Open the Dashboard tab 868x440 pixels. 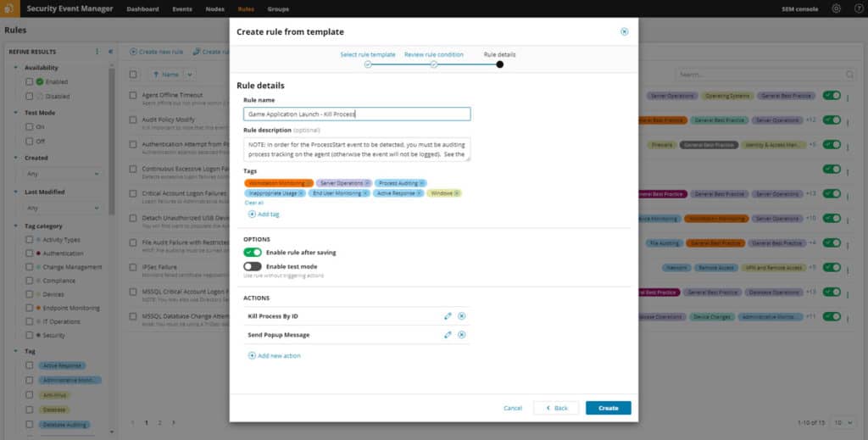(x=142, y=8)
